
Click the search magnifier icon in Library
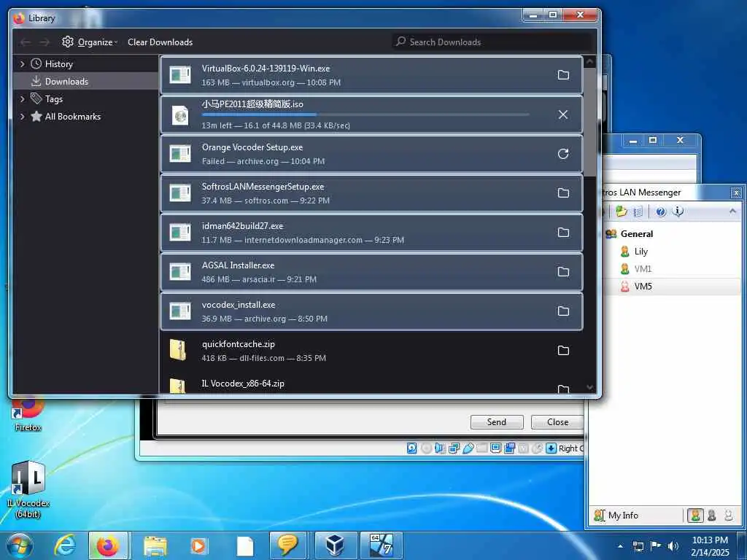click(400, 42)
